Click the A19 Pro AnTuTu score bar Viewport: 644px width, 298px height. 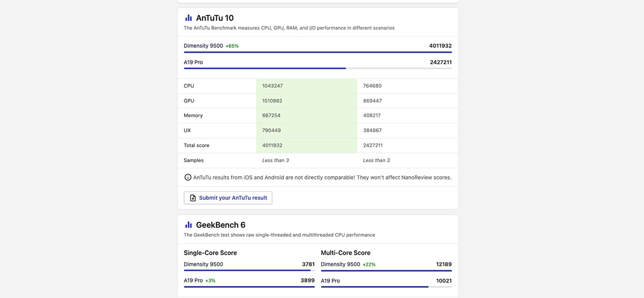coord(318,68)
